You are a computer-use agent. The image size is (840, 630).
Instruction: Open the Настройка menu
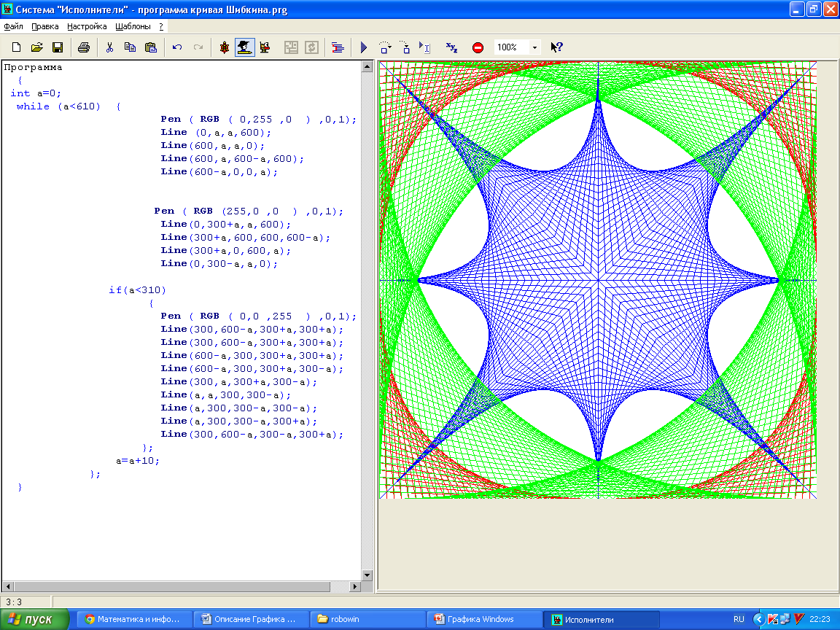pyautogui.click(x=87, y=26)
